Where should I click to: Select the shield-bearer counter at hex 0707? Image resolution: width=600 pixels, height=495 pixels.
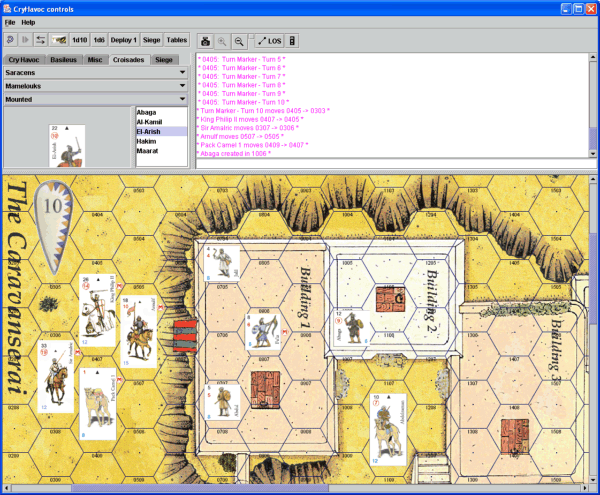tap(222, 402)
